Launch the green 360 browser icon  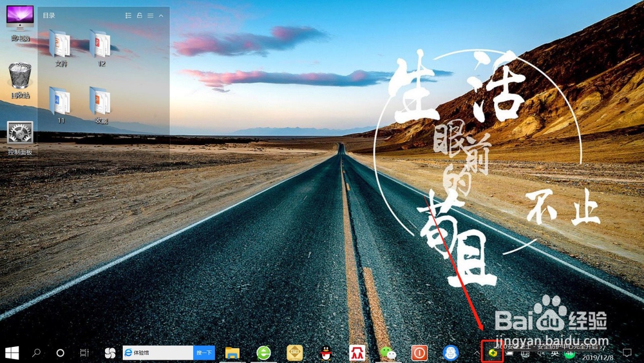tap(263, 353)
